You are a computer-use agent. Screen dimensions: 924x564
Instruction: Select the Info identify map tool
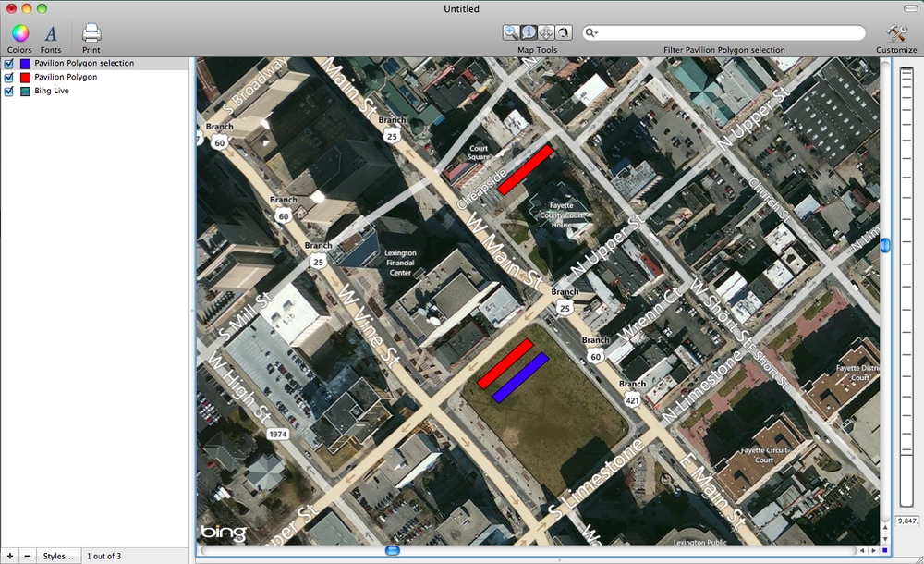(529, 32)
